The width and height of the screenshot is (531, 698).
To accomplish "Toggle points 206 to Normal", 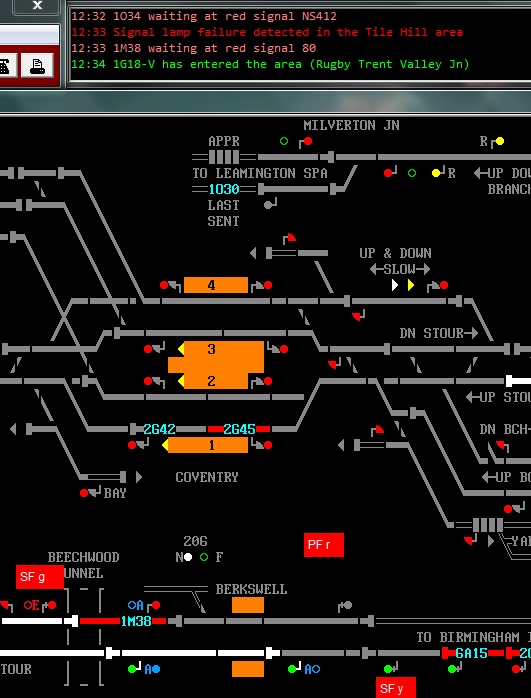I will pos(188,557).
